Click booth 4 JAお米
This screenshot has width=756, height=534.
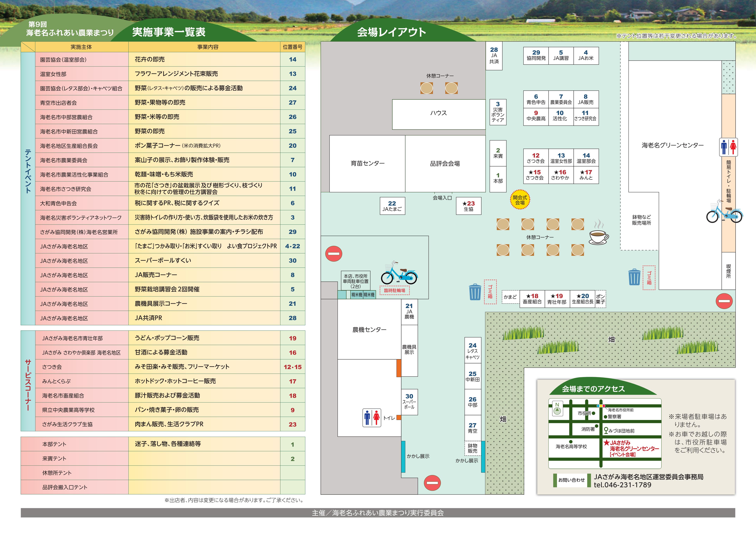pos(586,55)
